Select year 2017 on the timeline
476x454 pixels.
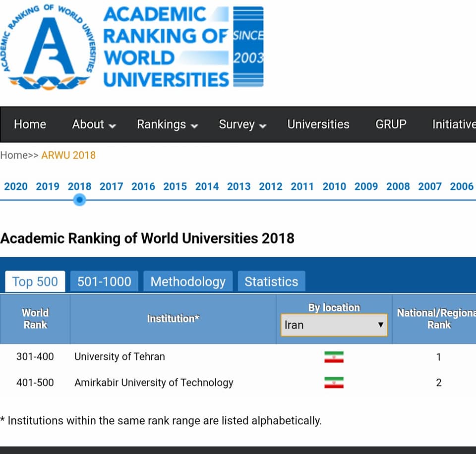112,186
